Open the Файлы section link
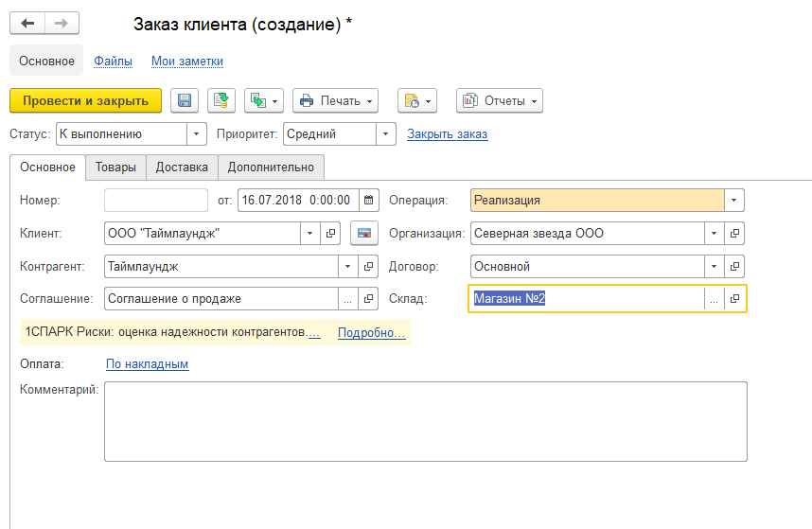The image size is (812, 529). [x=113, y=62]
